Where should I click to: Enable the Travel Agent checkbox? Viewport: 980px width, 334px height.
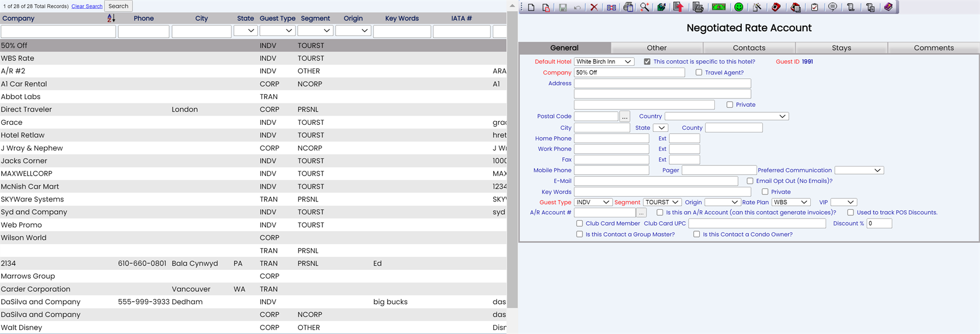[699, 72]
